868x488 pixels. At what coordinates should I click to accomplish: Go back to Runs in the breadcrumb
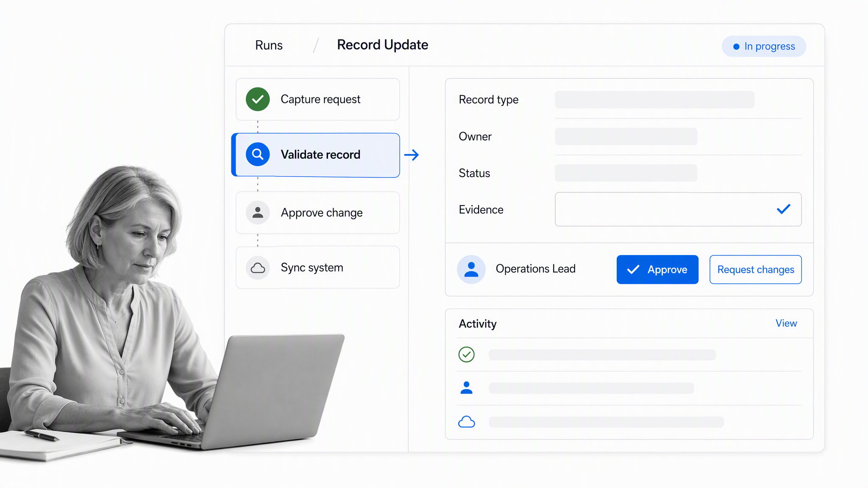(x=269, y=45)
